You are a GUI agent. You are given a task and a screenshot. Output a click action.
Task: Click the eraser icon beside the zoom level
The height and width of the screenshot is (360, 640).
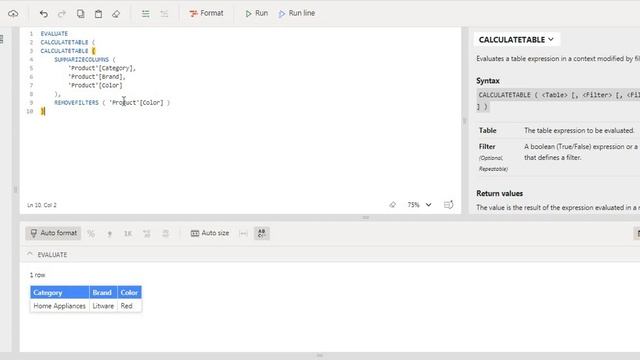click(x=392, y=204)
